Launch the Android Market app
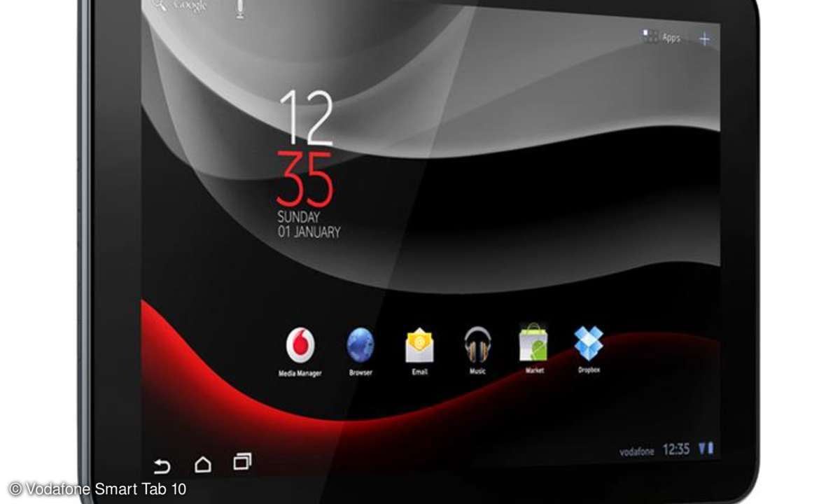840x504 pixels. 533,343
